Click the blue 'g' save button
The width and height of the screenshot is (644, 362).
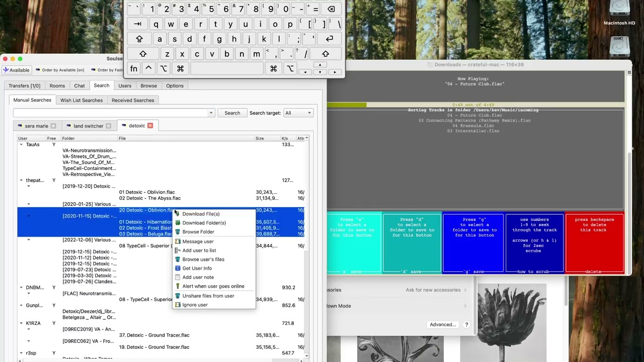click(x=473, y=244)
